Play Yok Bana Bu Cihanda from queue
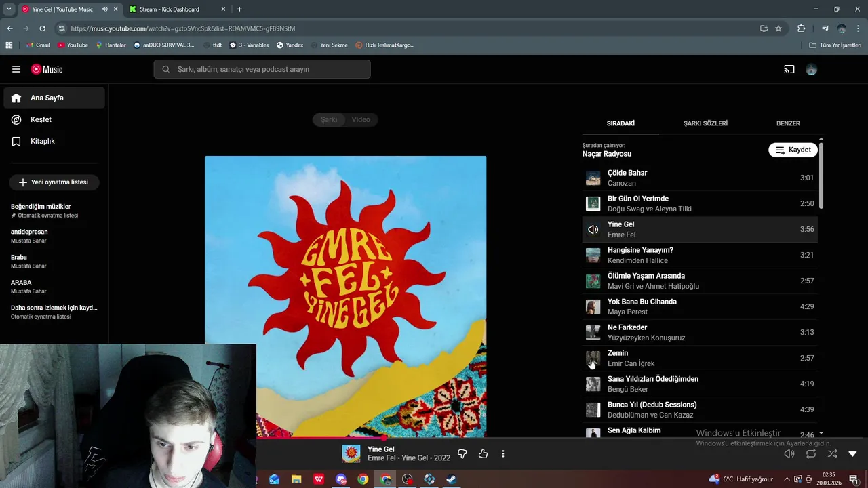This screenshot has width=868, height=488. point(700,306)
